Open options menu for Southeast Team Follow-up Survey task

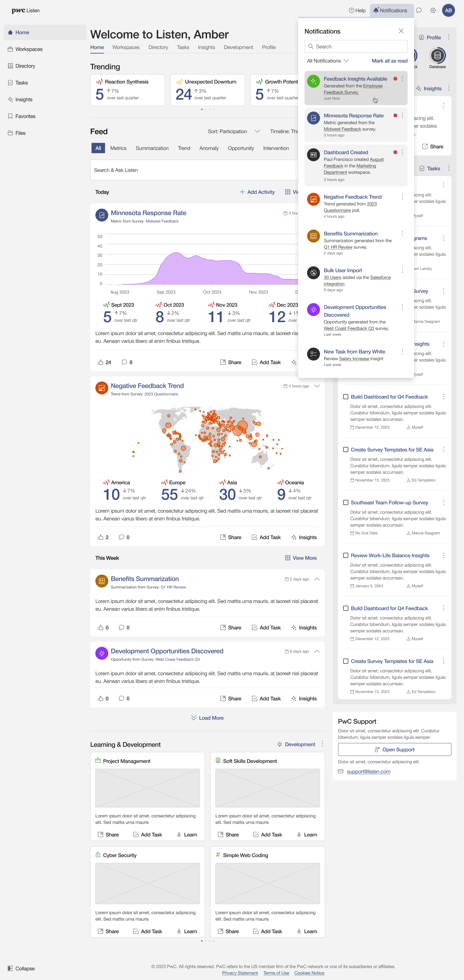[x=444, y=503]
